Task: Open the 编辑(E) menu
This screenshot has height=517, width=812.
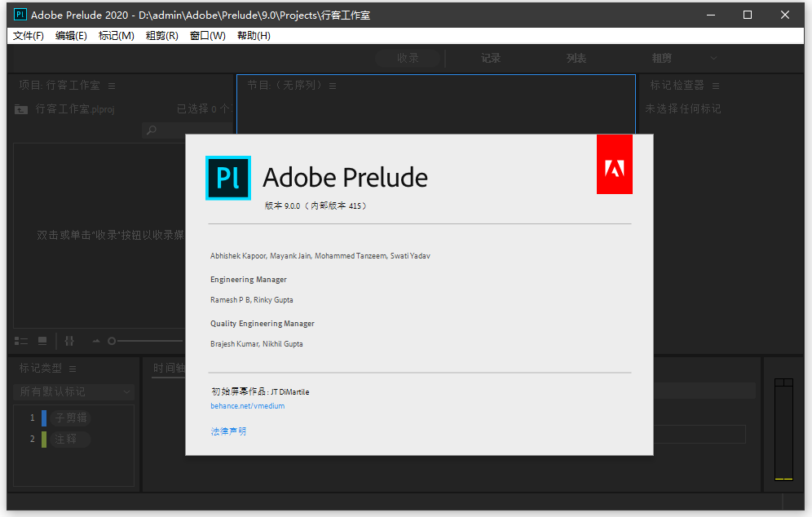Action: pyautogui.click(x=71, y=36)
